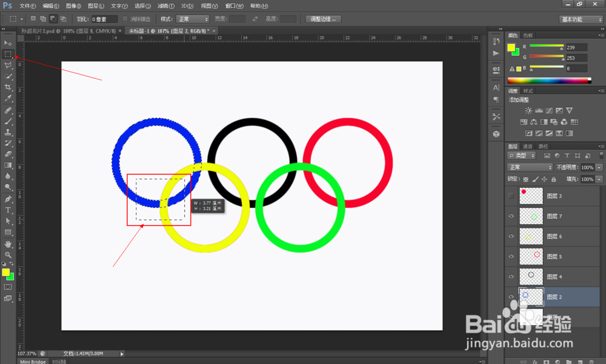Image resolution: width=606 pixels, height=364 pixels.
Task: Open the 3D panel cube icon
Action: (496, 134)
